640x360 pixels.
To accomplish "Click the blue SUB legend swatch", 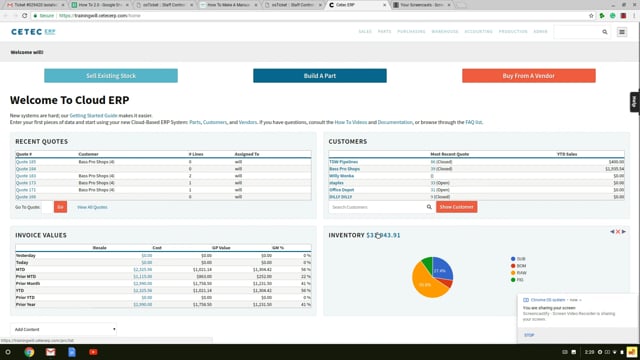I will point(513,259).
